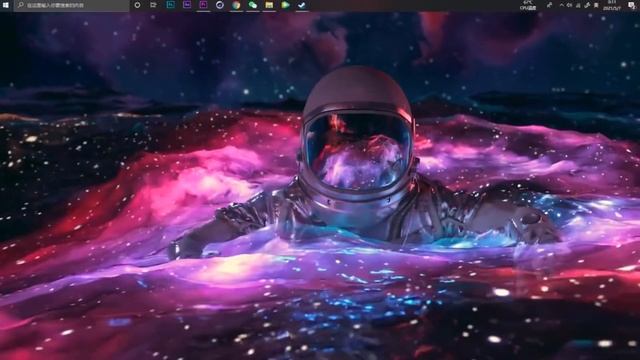Viewport: 640px width, 360px height.
Task: Open the Windows Start menu
Action: click(x=6, y=5)
